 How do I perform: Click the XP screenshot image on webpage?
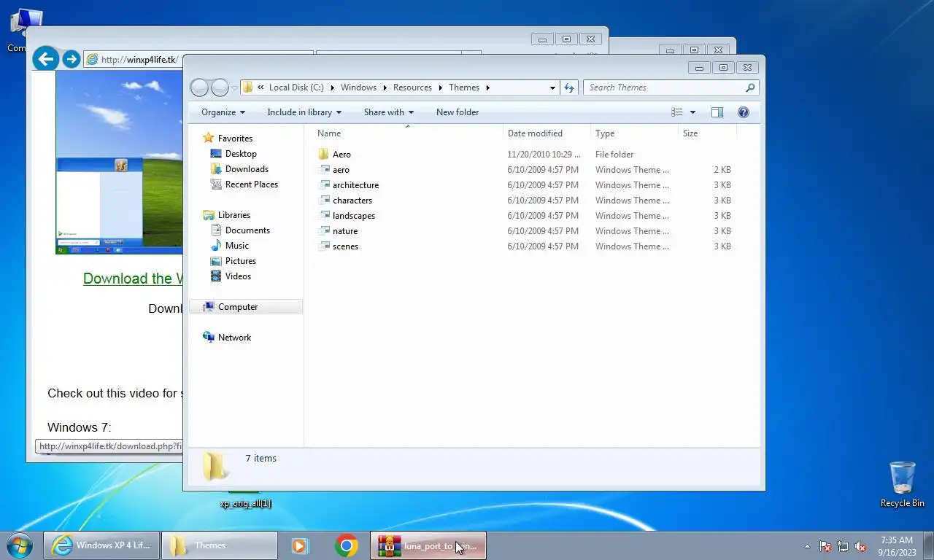click(x=119, y=163)
